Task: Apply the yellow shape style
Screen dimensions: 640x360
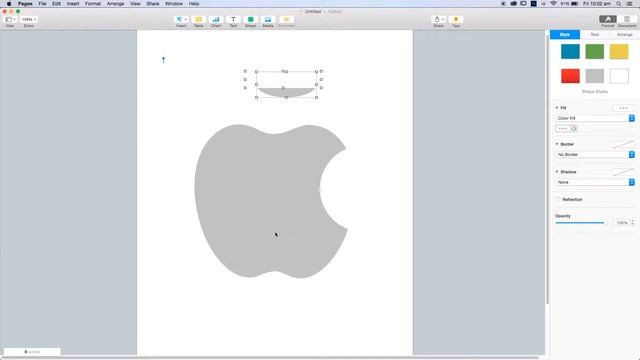Action: [619, 52]
